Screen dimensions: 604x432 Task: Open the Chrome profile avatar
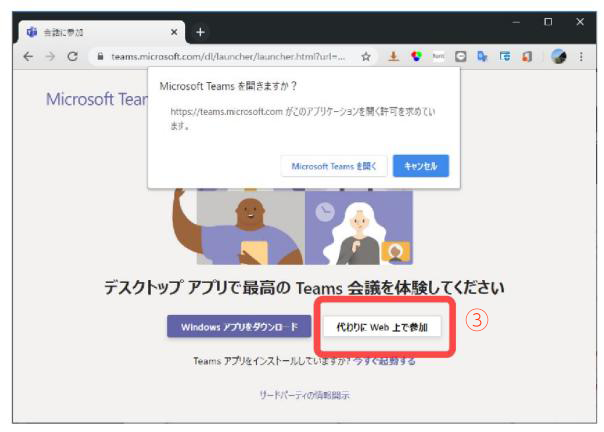(x=558, y=57)
